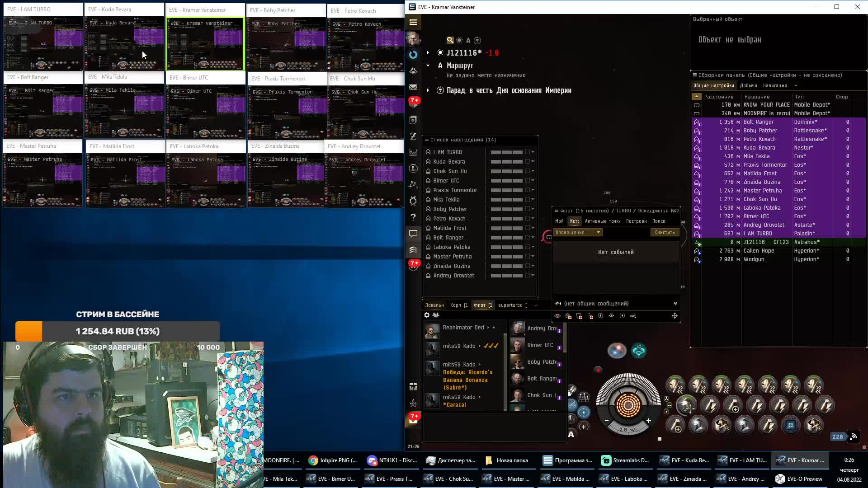Open the market chart icon in the Neocom
The height and width of the screenshot is (488, 868).
pyautogui.click(x=413, y=152)
